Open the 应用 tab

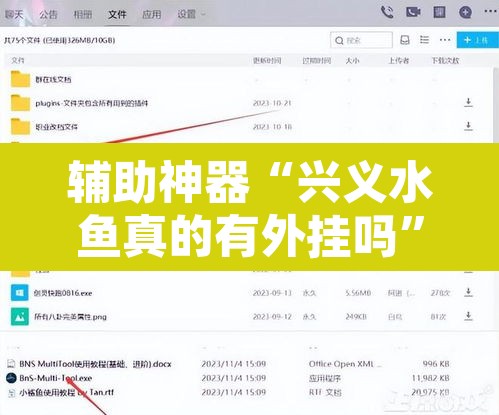coord(152,14)
